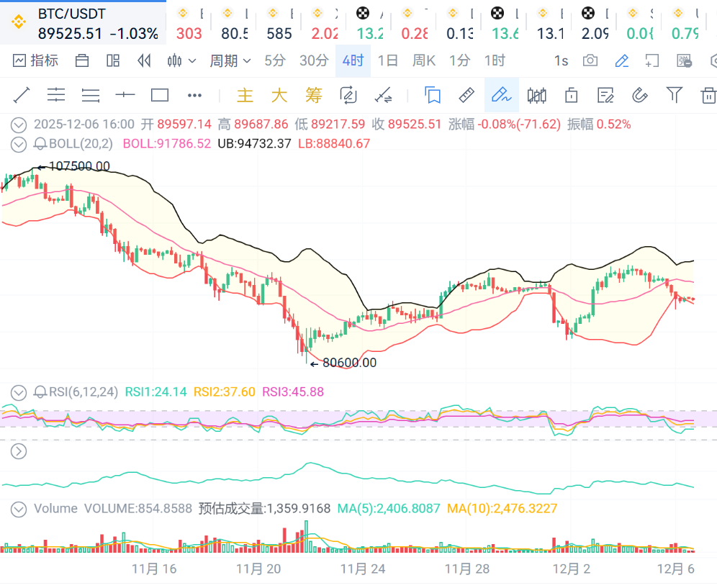The image size is (717, 588).
Task: Open the funnel filter icon
Action: tap(674, 95)
